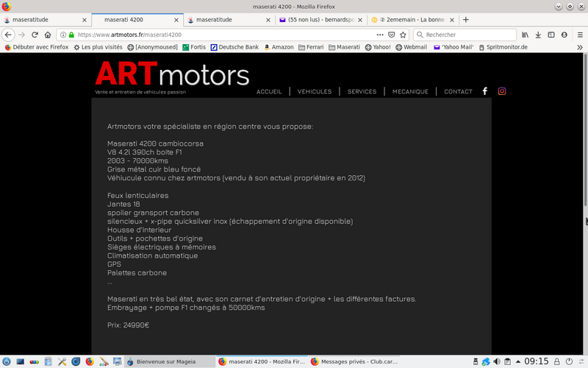The height and width of the screenshot is (368, 588).
Task: Open SERVICES site menu
Action: [x=362, y=91]
